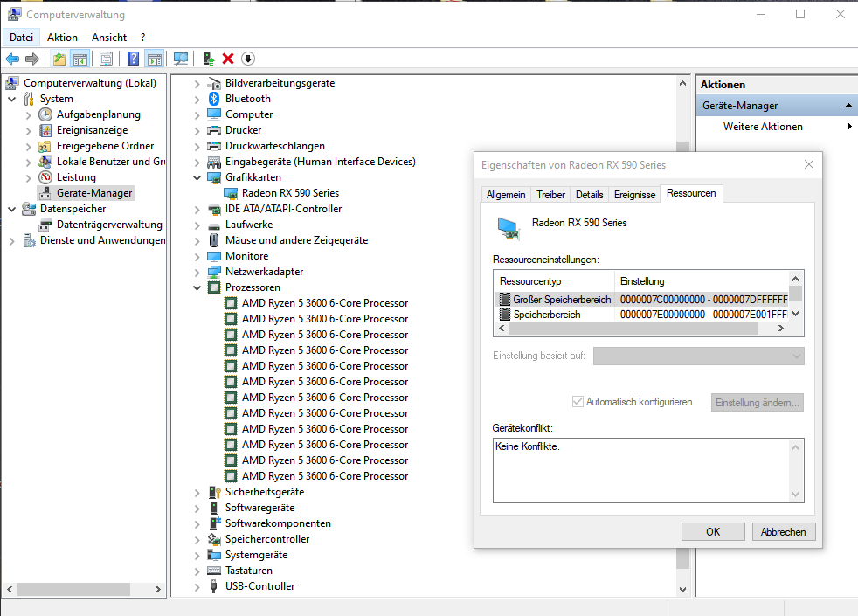The width and height of the screenshot is (858, 616).
Task: Open the Datei menu
Action: click(x=21, y=38)
